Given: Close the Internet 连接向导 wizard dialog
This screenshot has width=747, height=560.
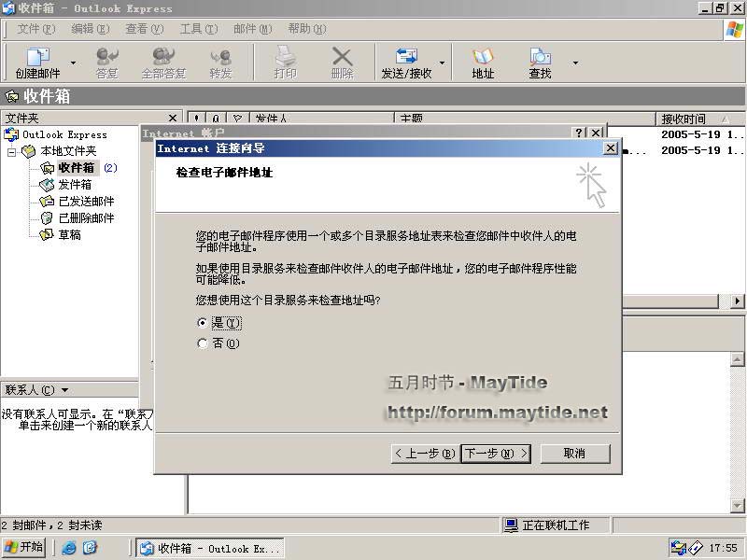Looking at the screenshot, I should point(611,148).
